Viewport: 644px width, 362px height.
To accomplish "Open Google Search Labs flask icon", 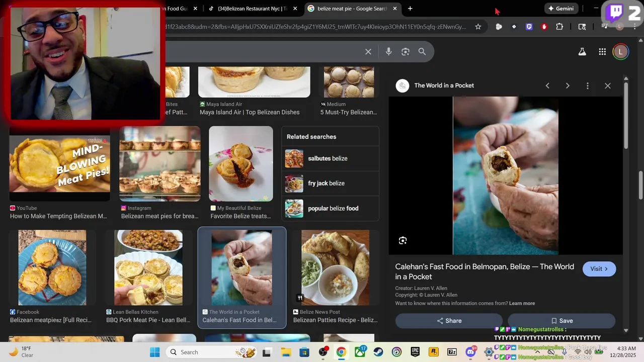I will point(582,52).
